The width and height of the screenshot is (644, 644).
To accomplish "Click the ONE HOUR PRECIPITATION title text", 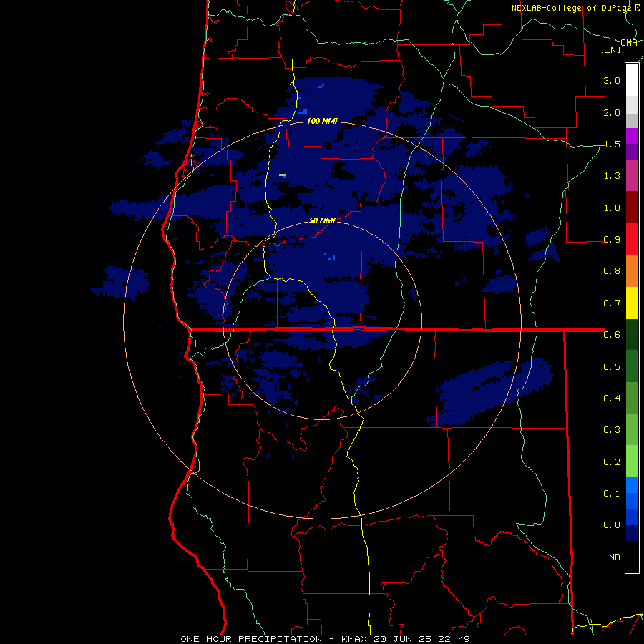I will [251, 639].
